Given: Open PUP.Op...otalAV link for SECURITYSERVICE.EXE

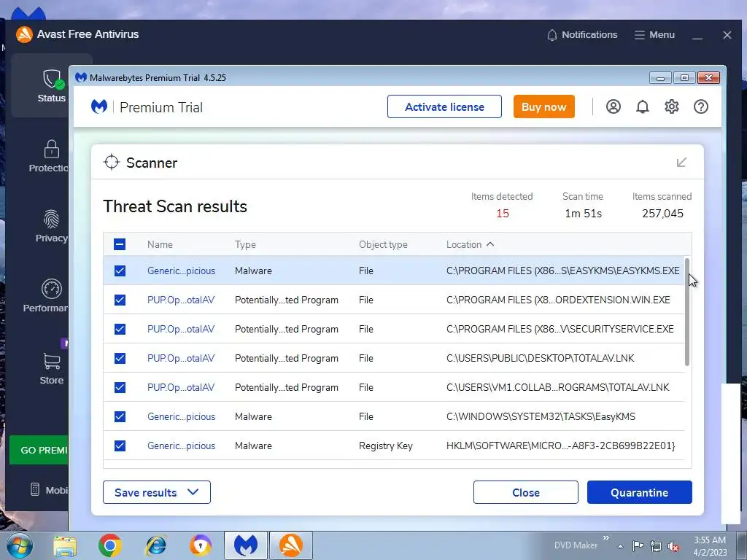Looking at the screenshot, I should (x=181, y=329).
